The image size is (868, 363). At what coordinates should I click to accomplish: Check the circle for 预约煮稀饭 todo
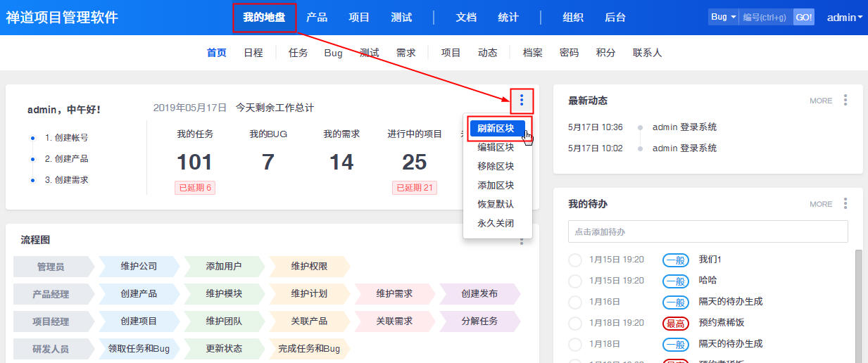575,323
